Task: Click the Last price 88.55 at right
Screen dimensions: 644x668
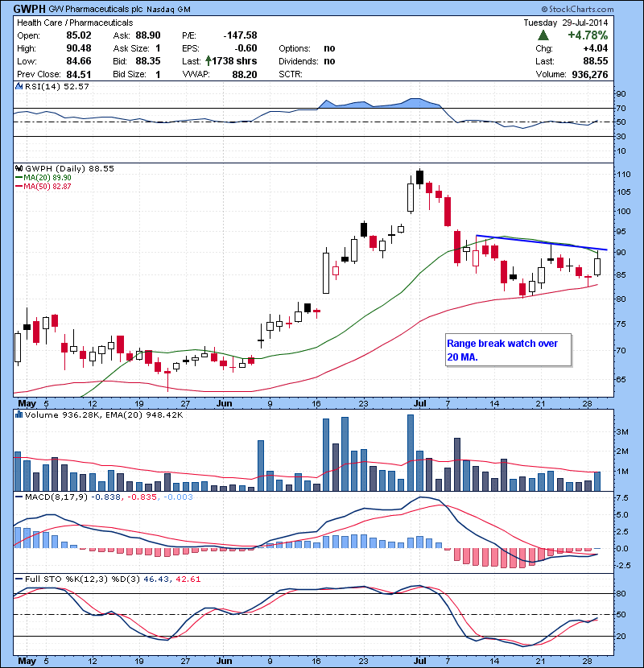Action: (x=596, y=61)
